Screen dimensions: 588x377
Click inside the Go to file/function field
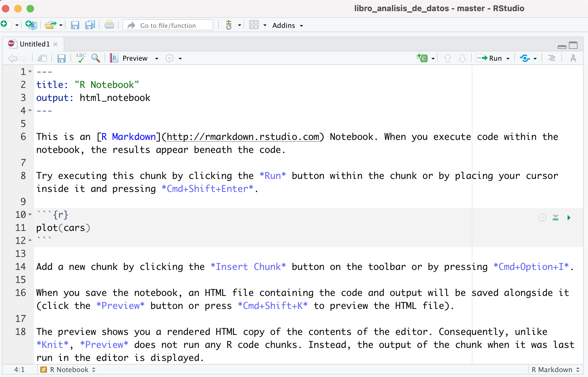(168, 25)
